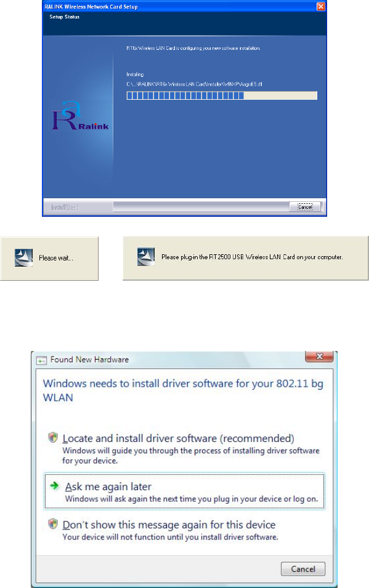Choose Locate and install driver software (recommended)
Screen dimensions: 369x588
[x=184, y=448]
